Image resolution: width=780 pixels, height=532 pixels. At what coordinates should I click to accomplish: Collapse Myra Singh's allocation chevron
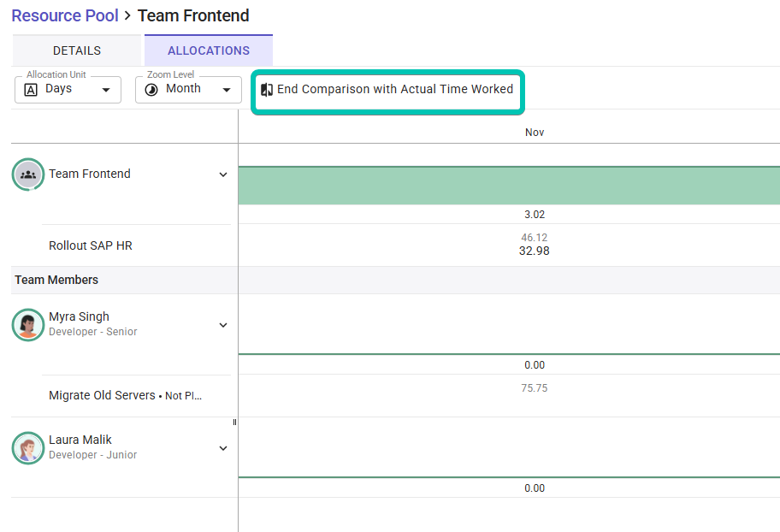pos(223,325)
